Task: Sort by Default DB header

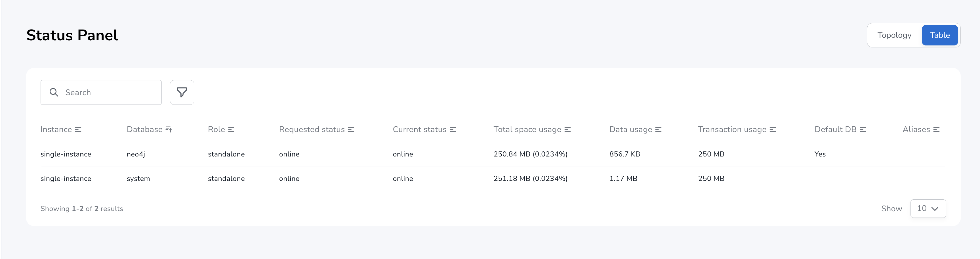Action: click(x=835, y=129)
